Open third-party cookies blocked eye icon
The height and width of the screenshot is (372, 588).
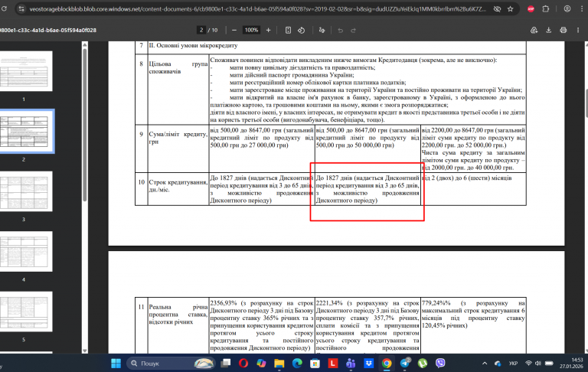497,8
